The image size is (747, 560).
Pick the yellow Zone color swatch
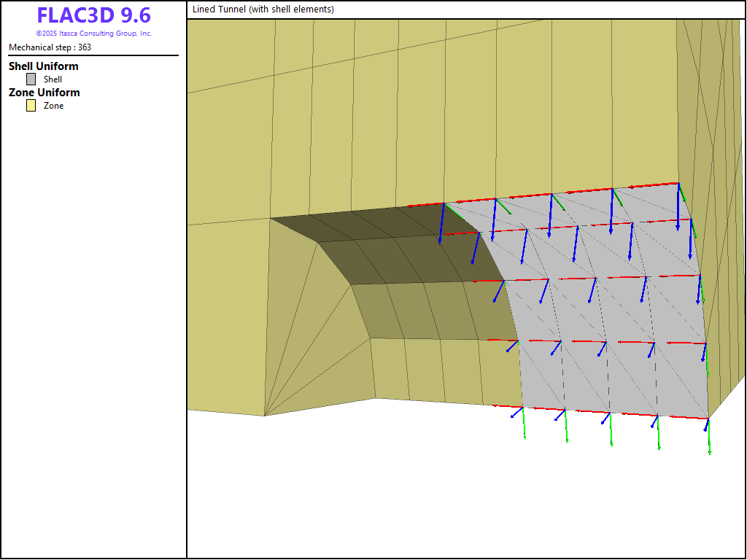[x=31, y=106]
